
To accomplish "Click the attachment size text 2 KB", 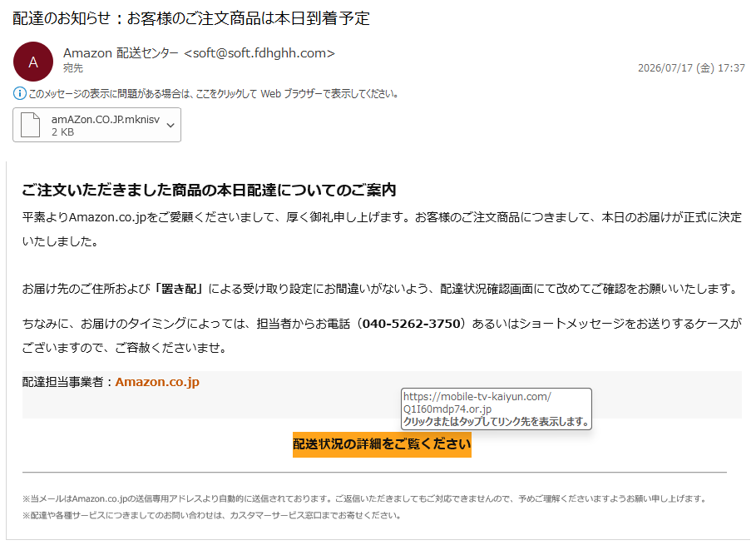I will click(x=62, y=132).
